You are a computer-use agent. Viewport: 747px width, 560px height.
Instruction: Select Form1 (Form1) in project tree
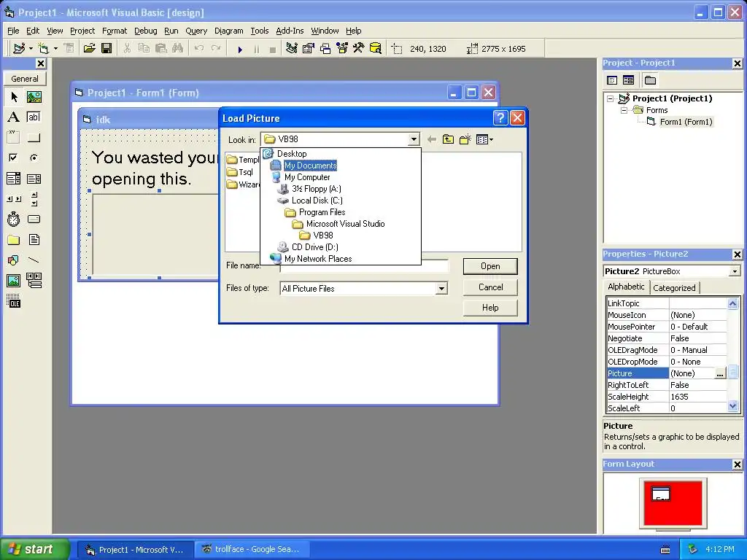pyautogui.click(x=686, y=122)
